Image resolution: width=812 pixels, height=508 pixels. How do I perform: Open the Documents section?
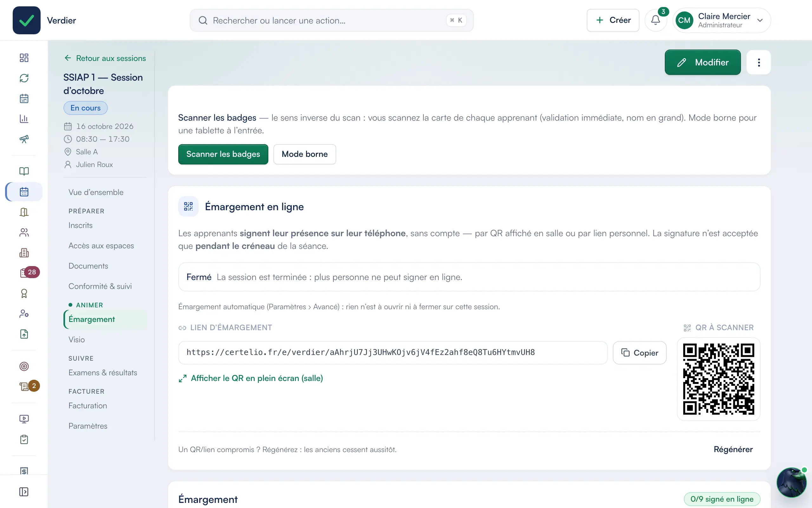(88, 266)
